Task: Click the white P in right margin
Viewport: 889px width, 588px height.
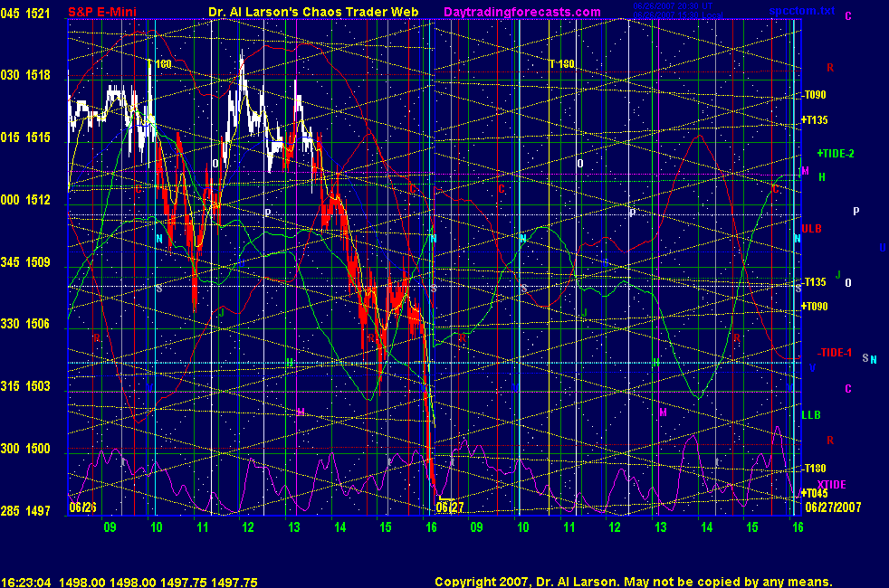Action: click(x=856, y=212)
